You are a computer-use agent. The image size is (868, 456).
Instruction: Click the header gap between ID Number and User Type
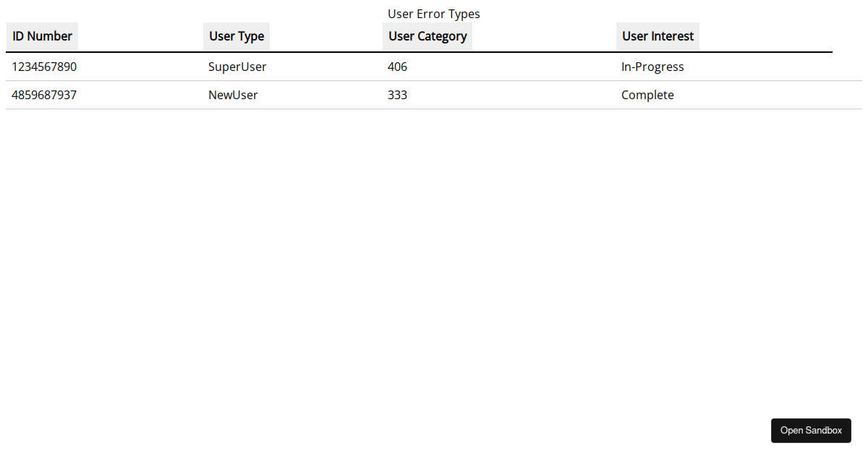140,36
